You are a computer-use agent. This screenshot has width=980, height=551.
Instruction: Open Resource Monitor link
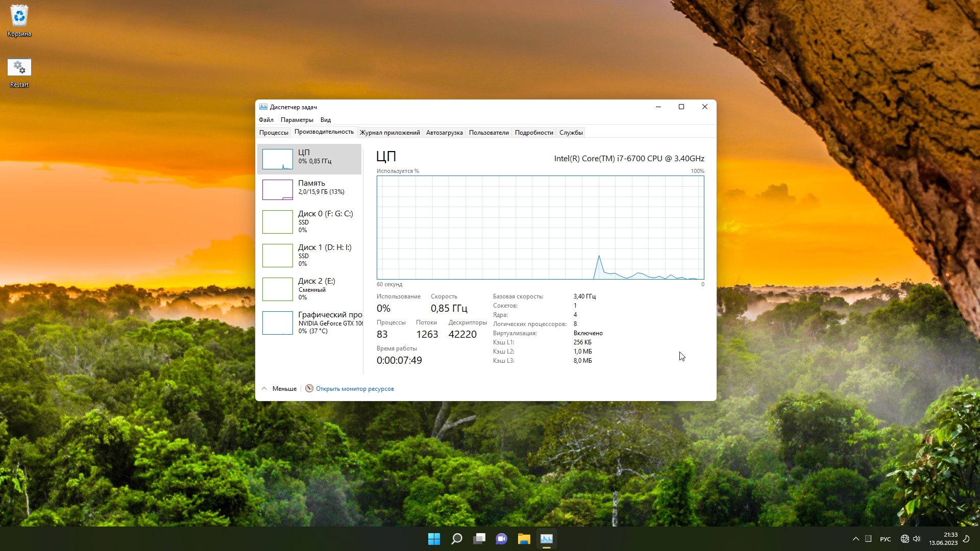(x=355, y=389)
